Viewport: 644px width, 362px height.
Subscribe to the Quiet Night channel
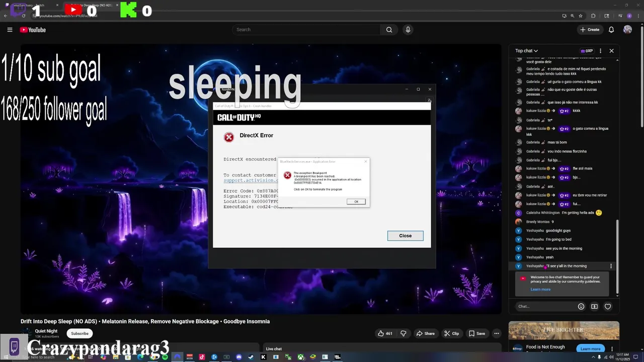(x=79, y=333)
